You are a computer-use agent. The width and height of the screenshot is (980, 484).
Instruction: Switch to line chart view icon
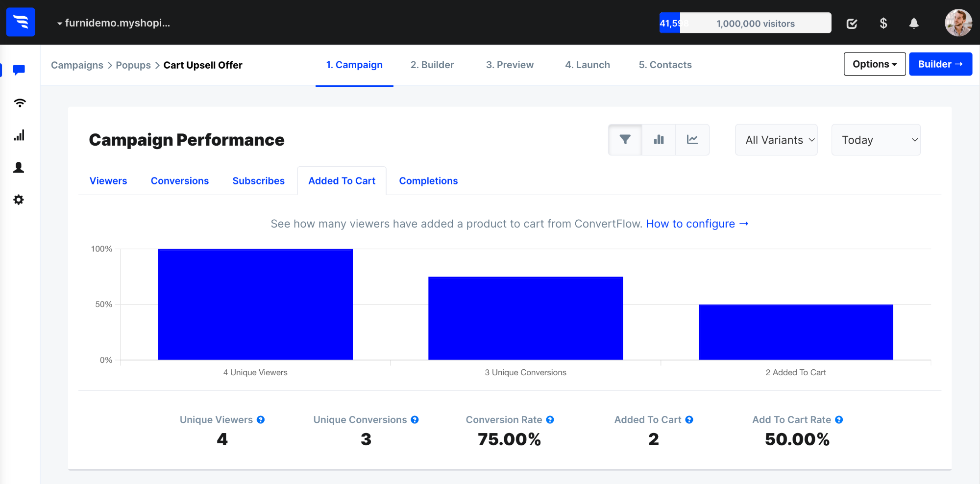click(x=692, y=139)
